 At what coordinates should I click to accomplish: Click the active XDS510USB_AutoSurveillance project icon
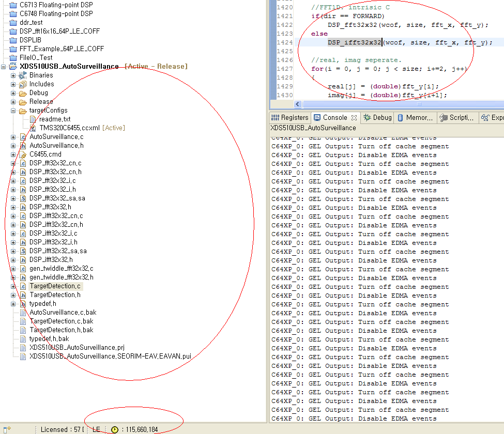click(13, 66)
